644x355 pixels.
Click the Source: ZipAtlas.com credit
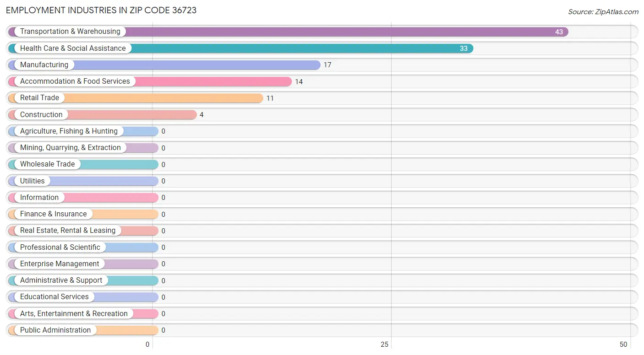(x=603, y=12)
